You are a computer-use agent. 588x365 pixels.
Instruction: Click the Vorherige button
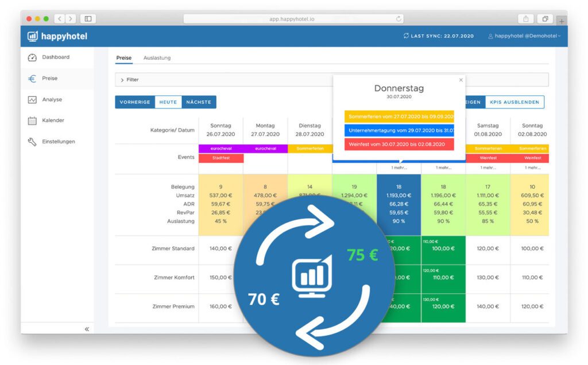pyautogui.click(x=135, y=102)
